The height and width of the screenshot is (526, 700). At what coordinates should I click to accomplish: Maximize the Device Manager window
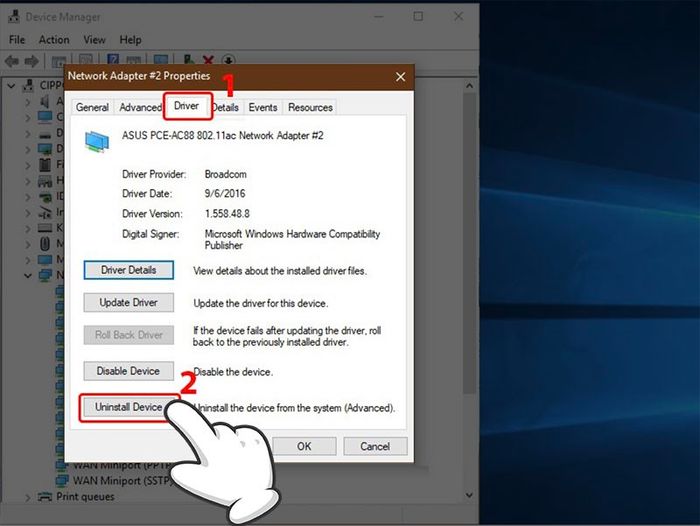[x=418, y=17]
